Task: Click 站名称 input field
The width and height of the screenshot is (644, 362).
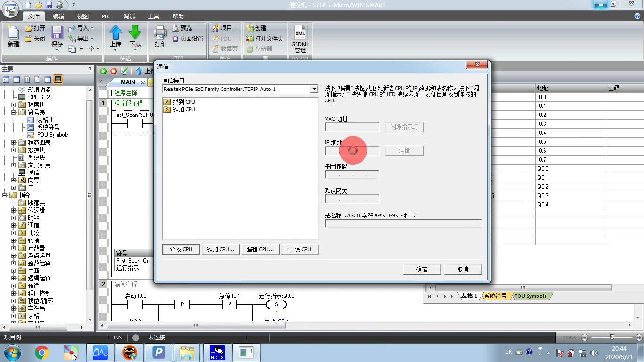Action: click(404, 223)
